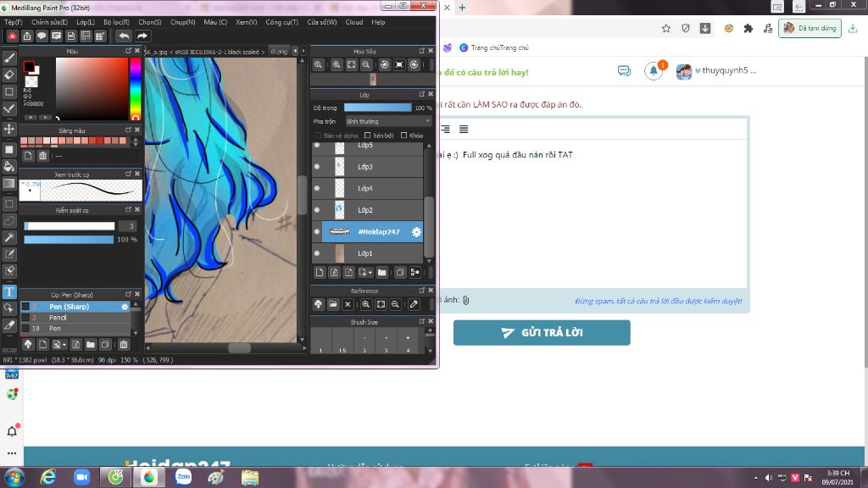Open the Bộ lọc(R) menu

(116, 22)
